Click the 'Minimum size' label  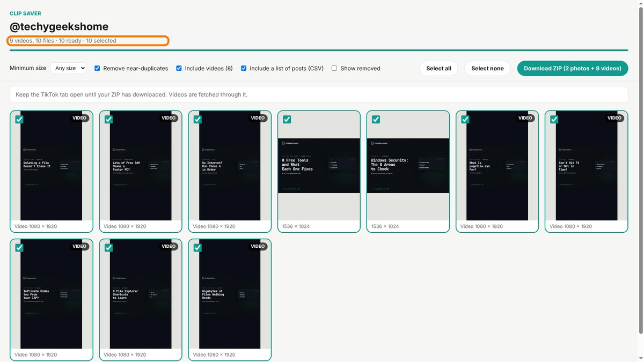click(28, 68)
